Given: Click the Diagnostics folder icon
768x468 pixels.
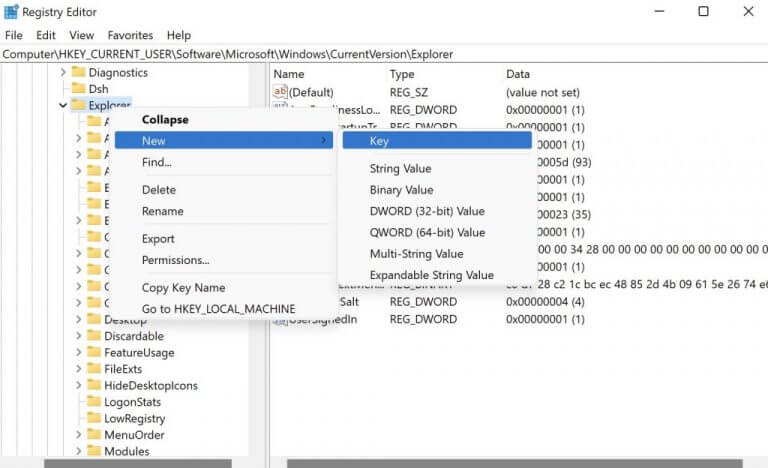Looking at the screenshot, I should [x=77, y=72].
